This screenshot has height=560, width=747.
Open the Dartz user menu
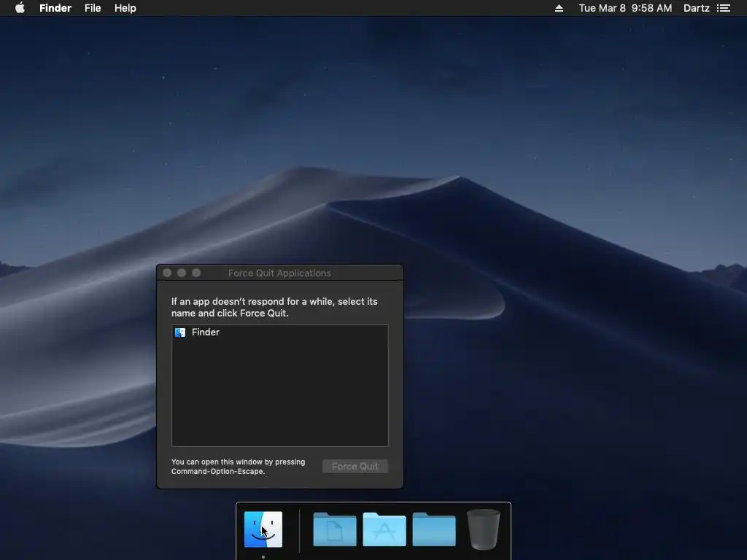click(x=696, y=8)
